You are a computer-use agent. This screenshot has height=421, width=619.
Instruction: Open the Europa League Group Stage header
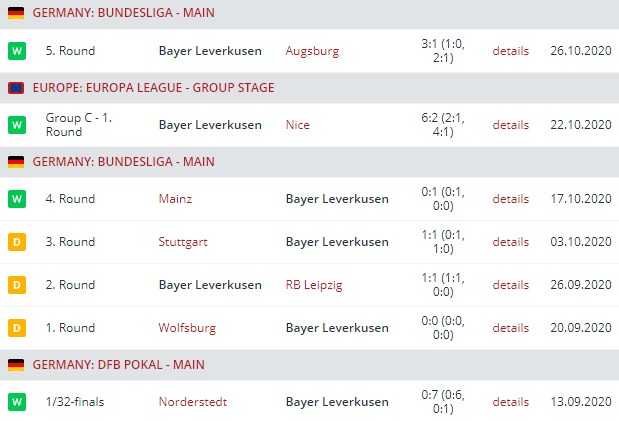153,88
